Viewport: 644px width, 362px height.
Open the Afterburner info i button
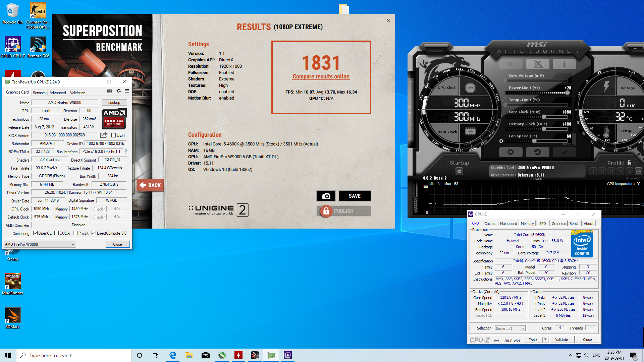564,64
